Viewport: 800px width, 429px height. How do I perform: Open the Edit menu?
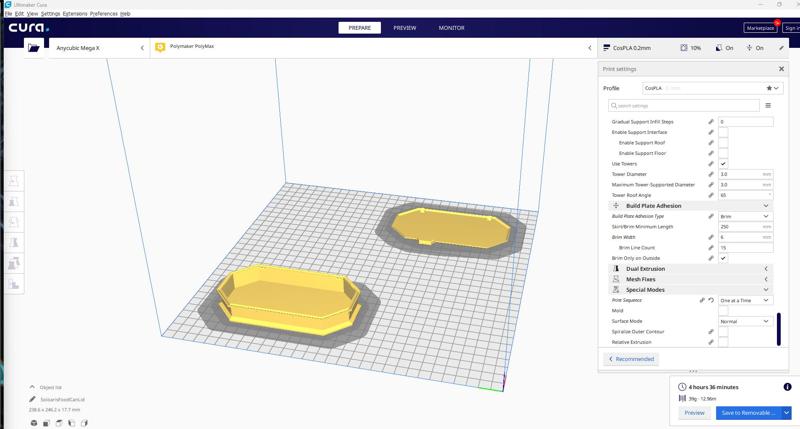click(x=19, y=14)
